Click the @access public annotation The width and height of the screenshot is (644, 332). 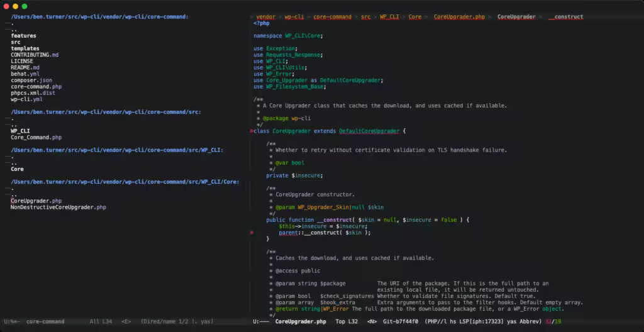(297, 271)
